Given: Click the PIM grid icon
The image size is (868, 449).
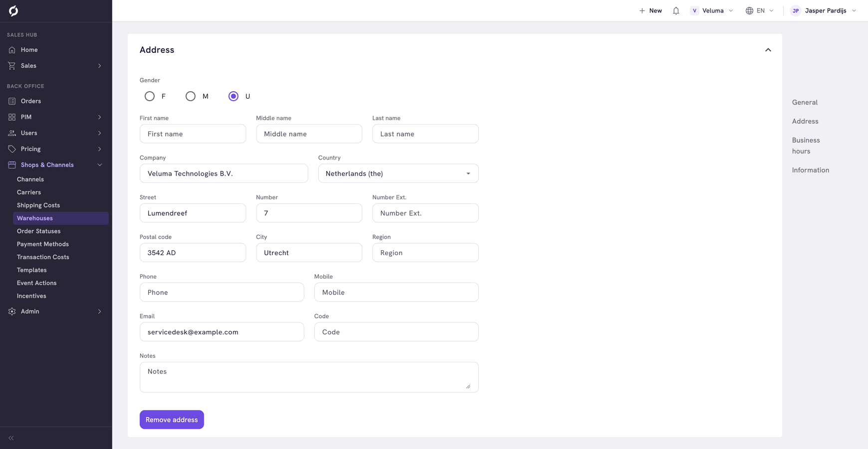Looking at the screenshot, I should click(x=12, y=117).
